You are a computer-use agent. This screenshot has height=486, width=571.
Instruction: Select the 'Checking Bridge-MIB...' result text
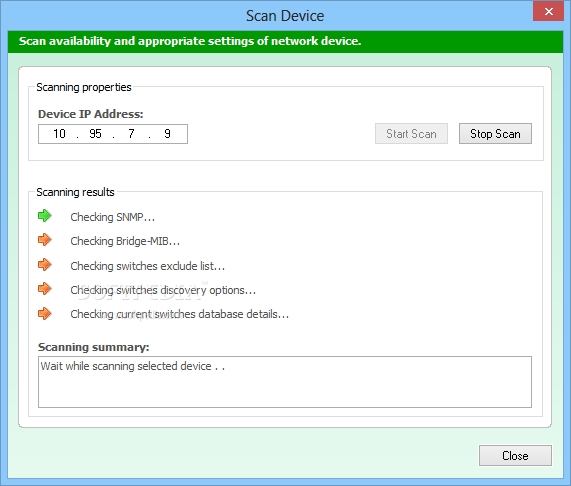[x=125, y=241]
